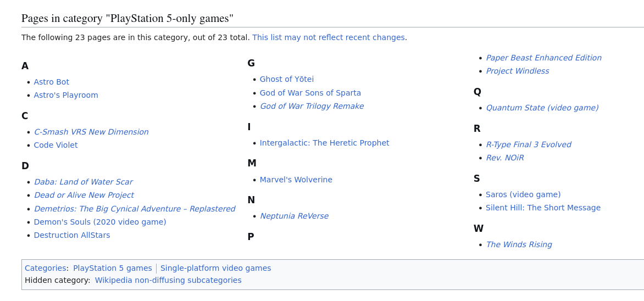This screenshot has width=644, height=301.
Task: Open Paper Beast Enhanced Edition
Action: 543,58
